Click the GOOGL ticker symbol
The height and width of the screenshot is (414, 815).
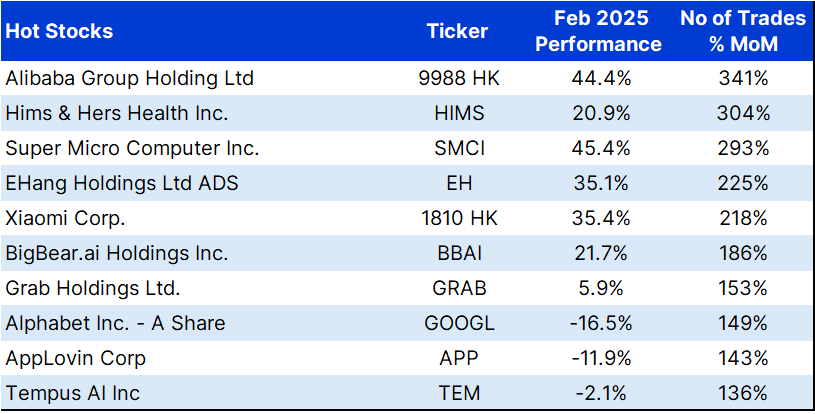457,324
